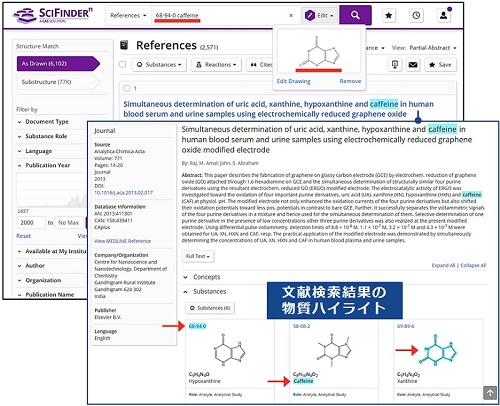Toggle the select-all references checkbox

tap(123, 64)
